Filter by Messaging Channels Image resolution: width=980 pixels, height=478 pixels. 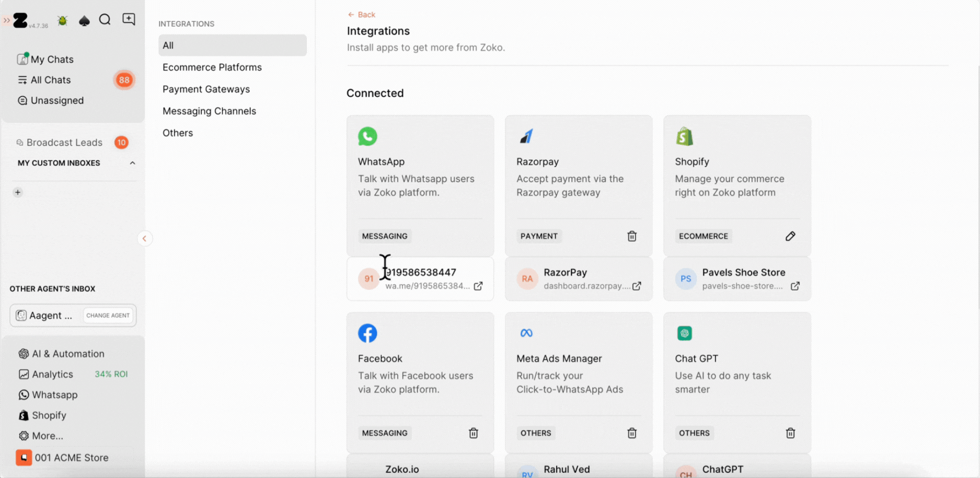coord(209,111)
